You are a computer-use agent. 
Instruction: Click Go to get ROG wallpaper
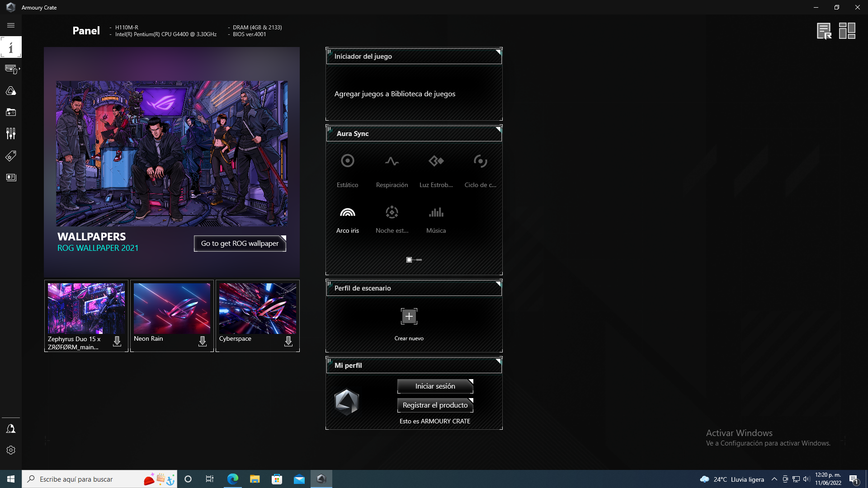(x=240, y=244)
